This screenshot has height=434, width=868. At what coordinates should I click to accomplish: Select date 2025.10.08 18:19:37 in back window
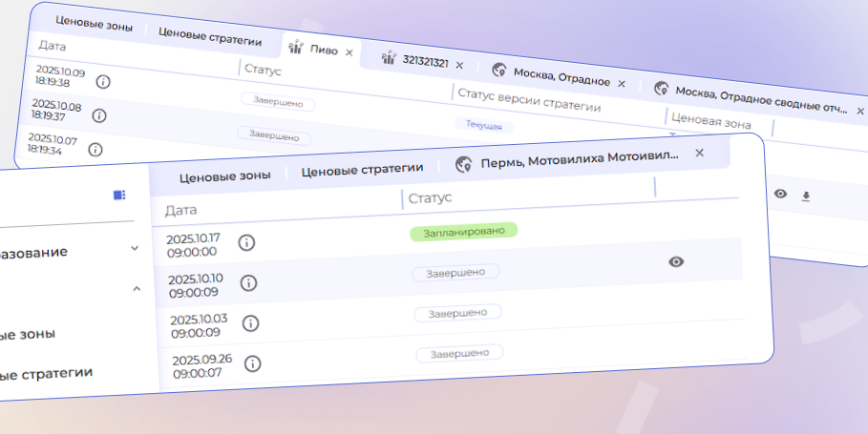click(x=56, y=110)
